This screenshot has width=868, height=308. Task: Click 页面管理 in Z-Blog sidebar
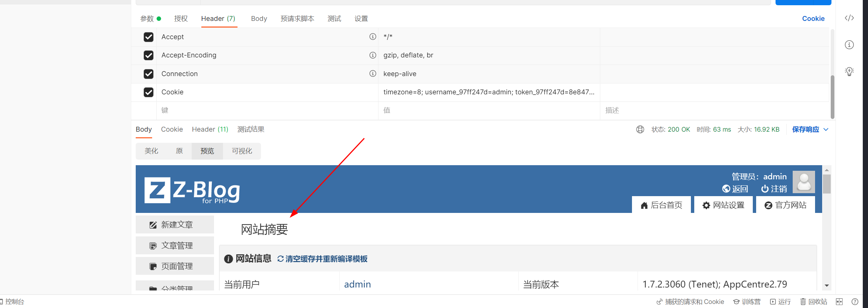click(175, 266)
